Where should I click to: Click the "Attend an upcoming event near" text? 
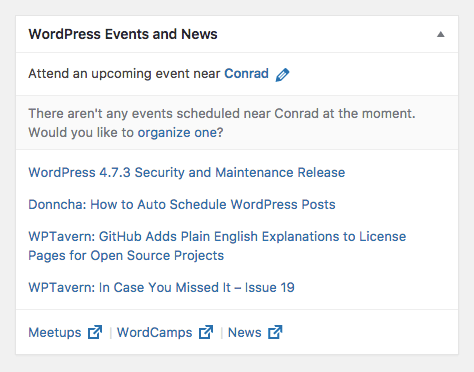[x=124, y=74]
